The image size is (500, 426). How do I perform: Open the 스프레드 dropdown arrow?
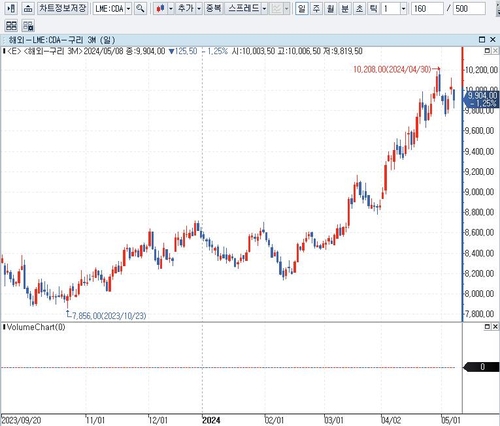tap(264, 8)
